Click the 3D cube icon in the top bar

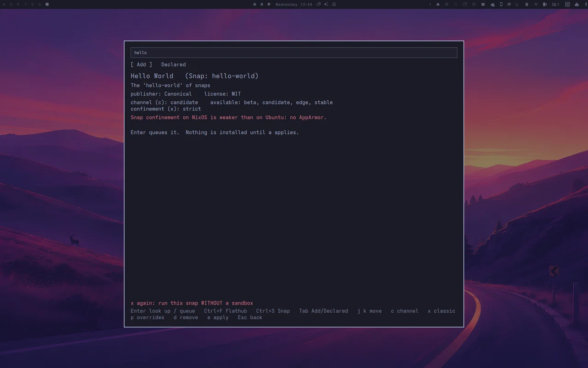tap(474, 4)
